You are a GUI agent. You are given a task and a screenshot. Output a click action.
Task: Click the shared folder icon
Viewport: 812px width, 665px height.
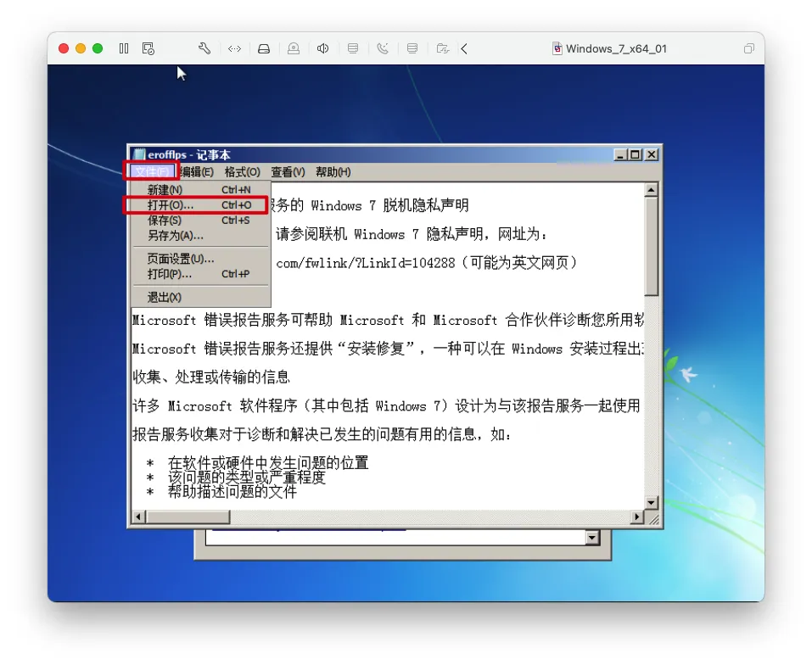coord(442,48)
